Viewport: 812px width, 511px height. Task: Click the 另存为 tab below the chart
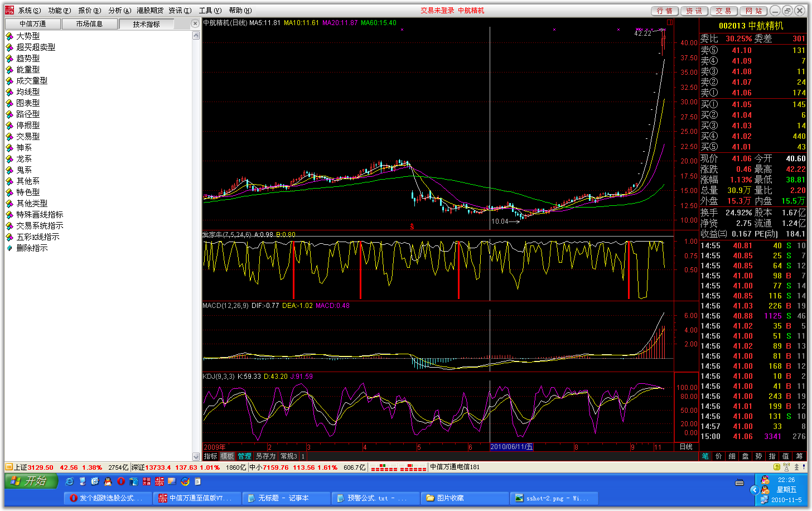[x=265, y=456]
